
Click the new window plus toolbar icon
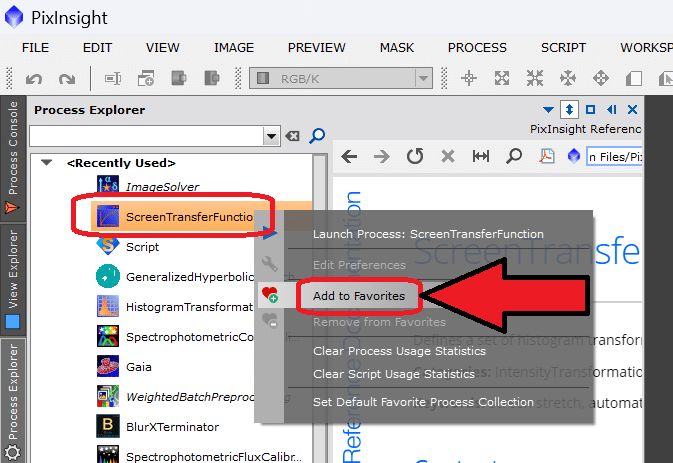coord(146,79)
